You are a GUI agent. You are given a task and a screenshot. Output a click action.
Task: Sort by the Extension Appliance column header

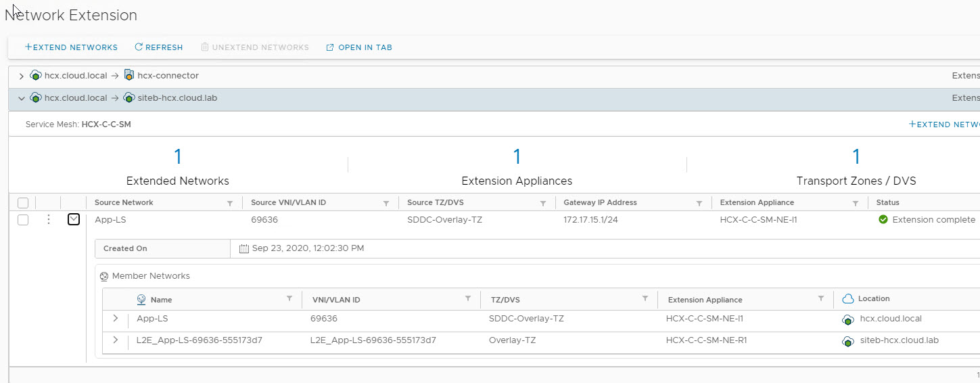point(757,202)
